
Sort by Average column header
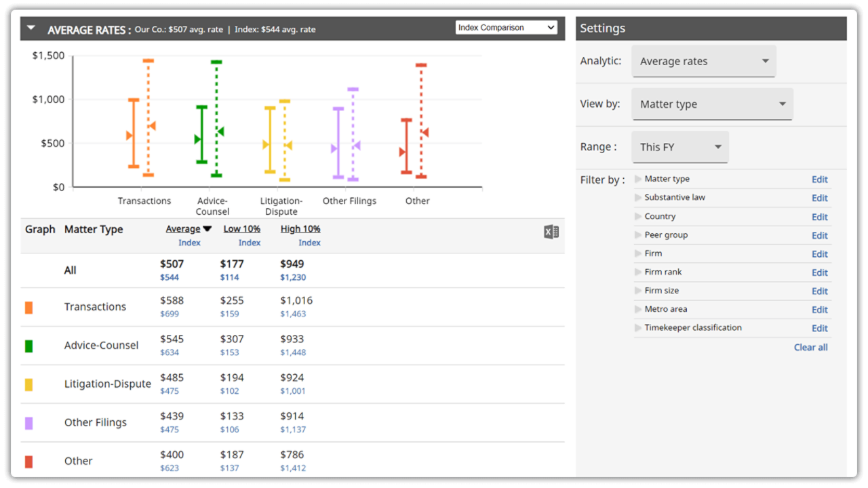click(x=183, y=229)
